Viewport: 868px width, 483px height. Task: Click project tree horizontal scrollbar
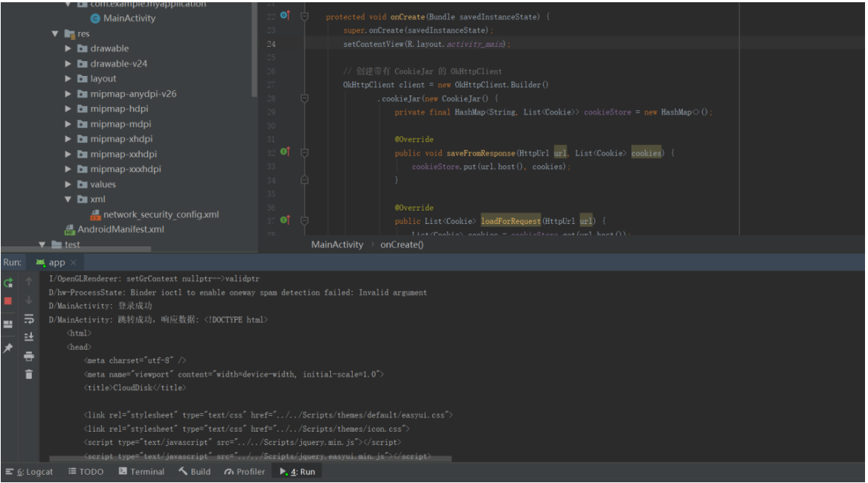coord(77,249)
